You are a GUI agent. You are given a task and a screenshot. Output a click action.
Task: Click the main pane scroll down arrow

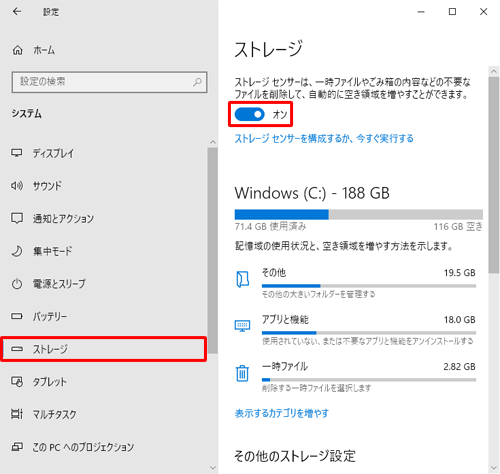tap(494, 468)
